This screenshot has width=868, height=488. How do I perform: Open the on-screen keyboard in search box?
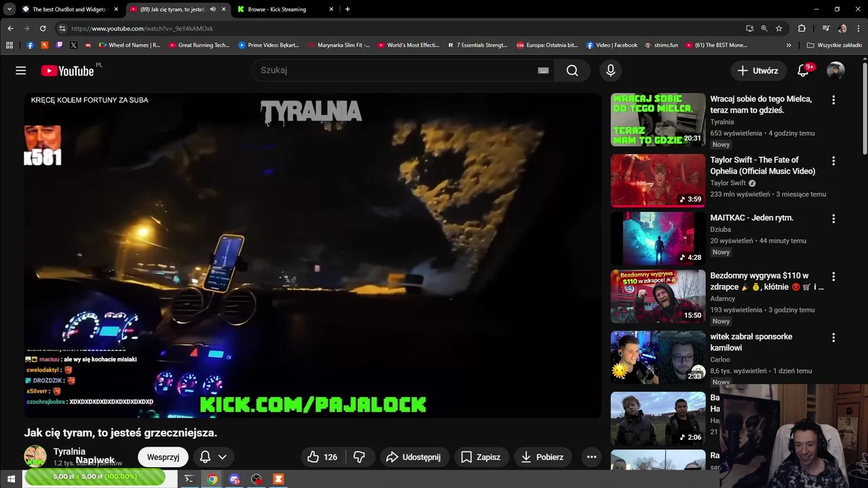click(543, 70)
